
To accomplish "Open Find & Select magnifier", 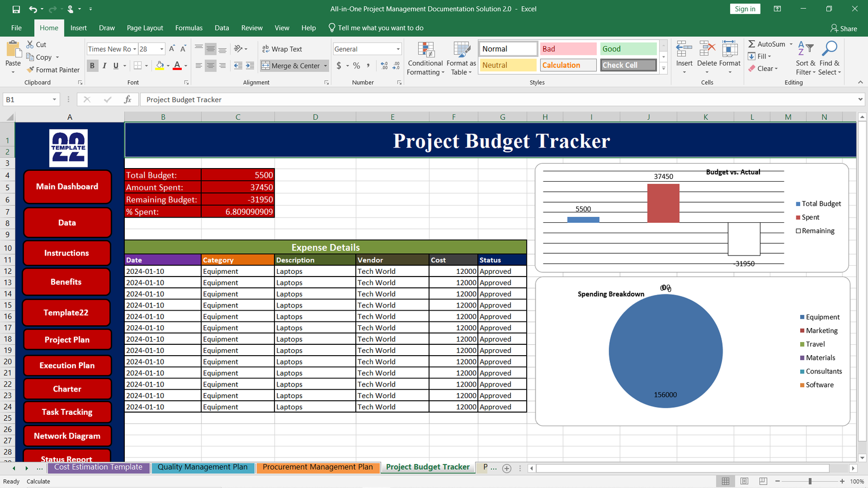I will tap(829, 59).
